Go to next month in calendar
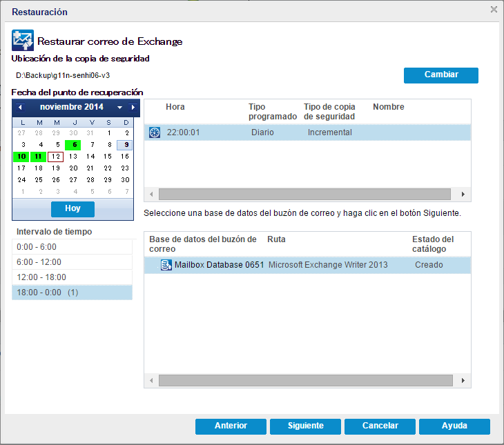The width and height of the screenshot is (504, 445). point(133,108)
